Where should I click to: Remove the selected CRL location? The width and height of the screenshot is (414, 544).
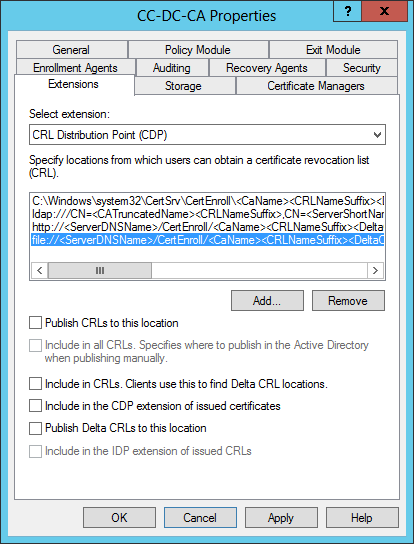pyautogui.click(x=348, y=300)
